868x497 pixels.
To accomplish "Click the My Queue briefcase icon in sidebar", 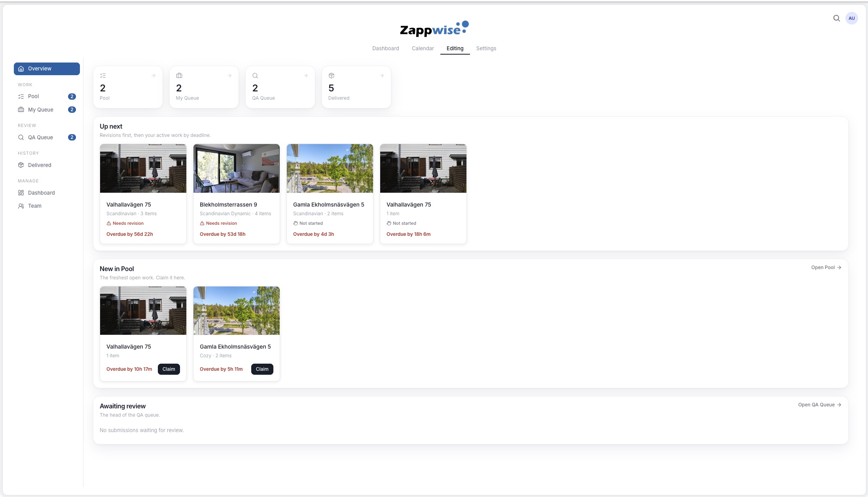I will 21,110.
